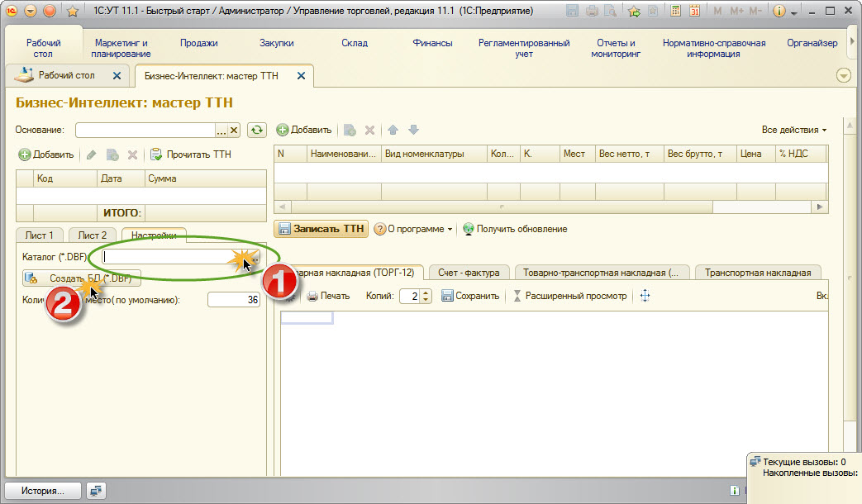Open the Финансы section

[x=432, y=43]
